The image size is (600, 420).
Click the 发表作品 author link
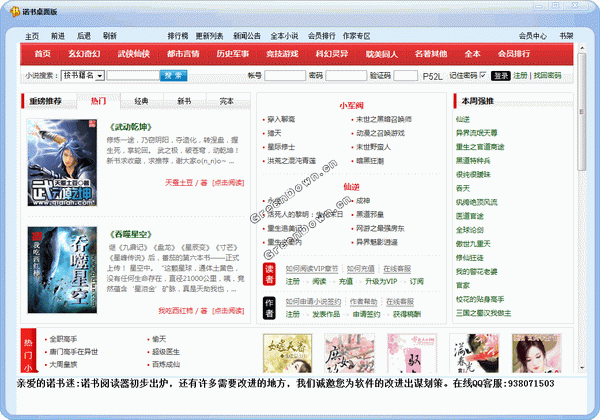(326, 314)
